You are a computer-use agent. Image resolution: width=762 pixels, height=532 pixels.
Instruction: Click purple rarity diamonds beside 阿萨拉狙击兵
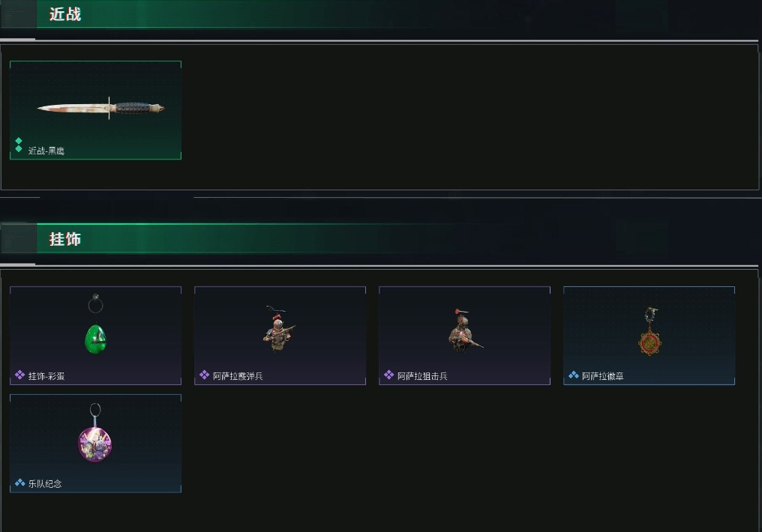tap(388, 375)
